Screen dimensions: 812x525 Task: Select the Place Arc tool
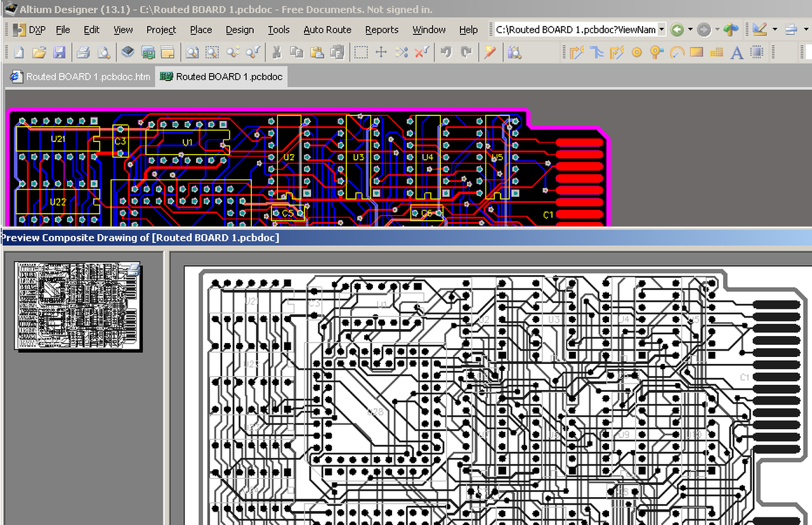click(677, 52)
